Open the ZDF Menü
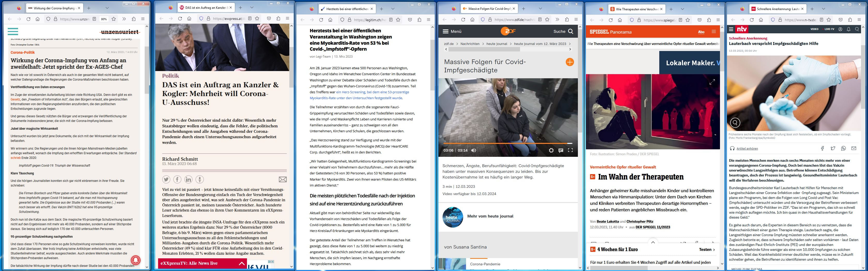 452,31
